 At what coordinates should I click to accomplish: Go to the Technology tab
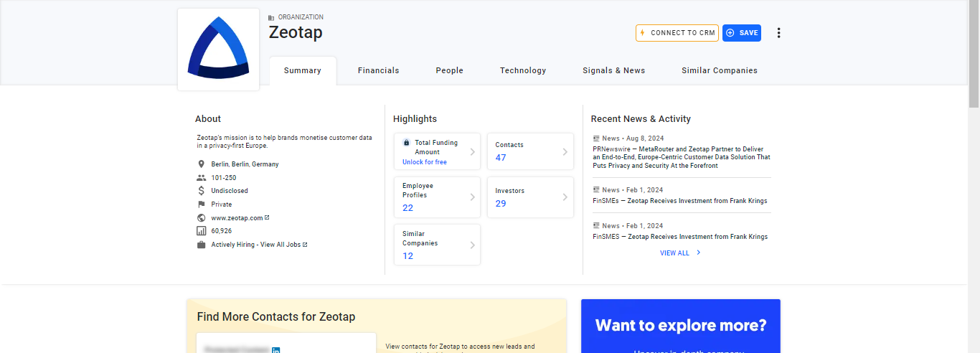point(523,70)
